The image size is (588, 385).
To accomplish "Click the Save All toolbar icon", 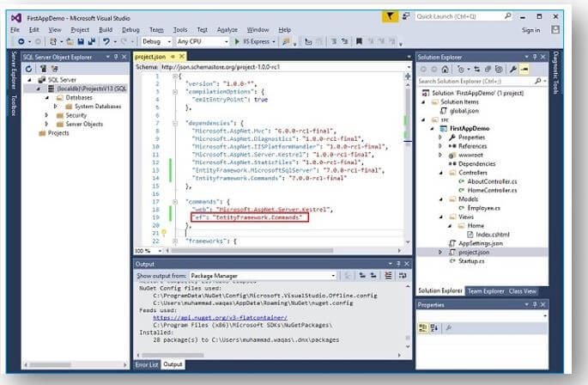I will (x=91, y=41).
